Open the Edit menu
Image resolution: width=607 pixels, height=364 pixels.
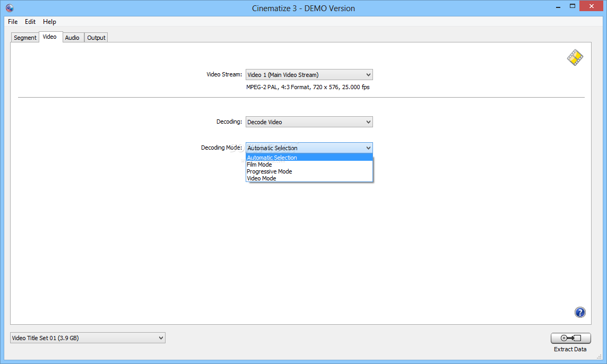pos(30,22)
